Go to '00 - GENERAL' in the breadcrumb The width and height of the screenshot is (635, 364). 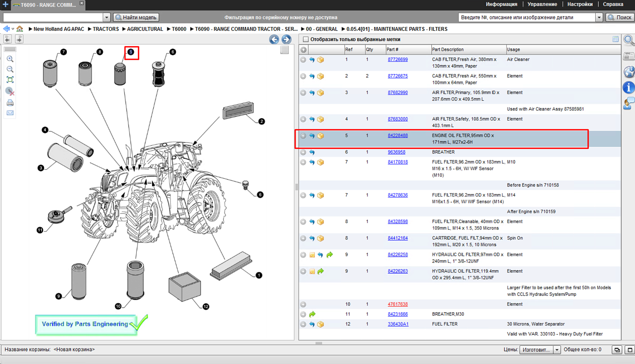click(322, 29)
